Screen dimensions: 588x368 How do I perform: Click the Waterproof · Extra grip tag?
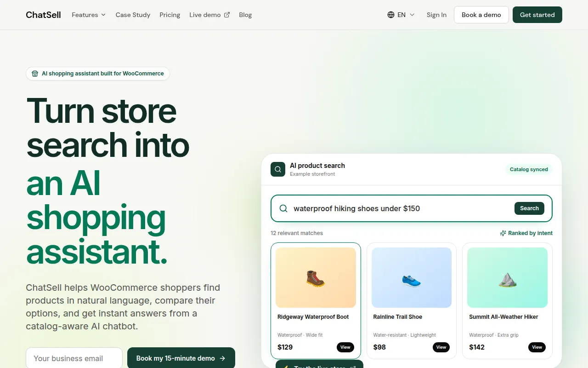[x=494, y=335]
